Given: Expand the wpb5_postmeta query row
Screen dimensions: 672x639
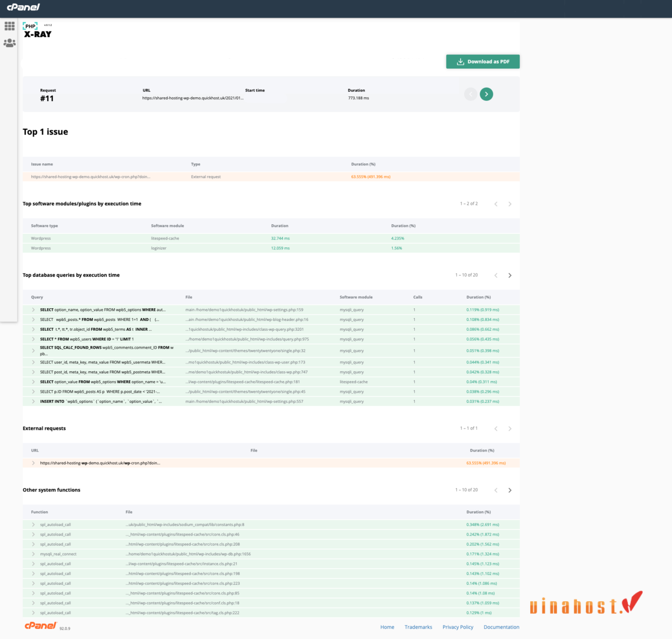Looking at the screenshot, I should pos(33,372).
